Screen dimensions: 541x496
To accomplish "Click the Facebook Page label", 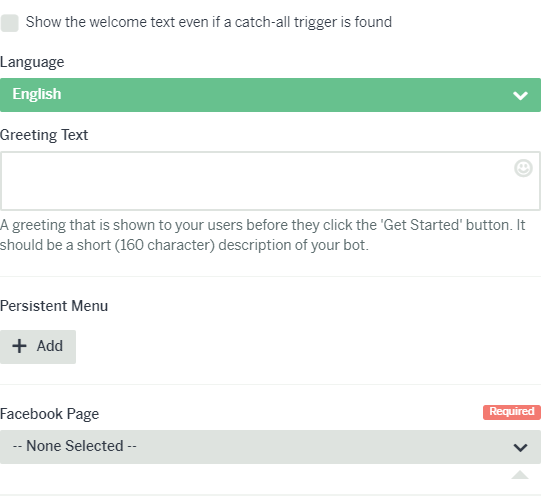I will 50,414.
